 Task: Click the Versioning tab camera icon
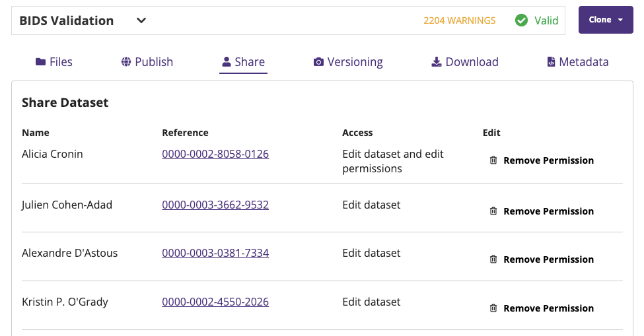tap(318, 62)
